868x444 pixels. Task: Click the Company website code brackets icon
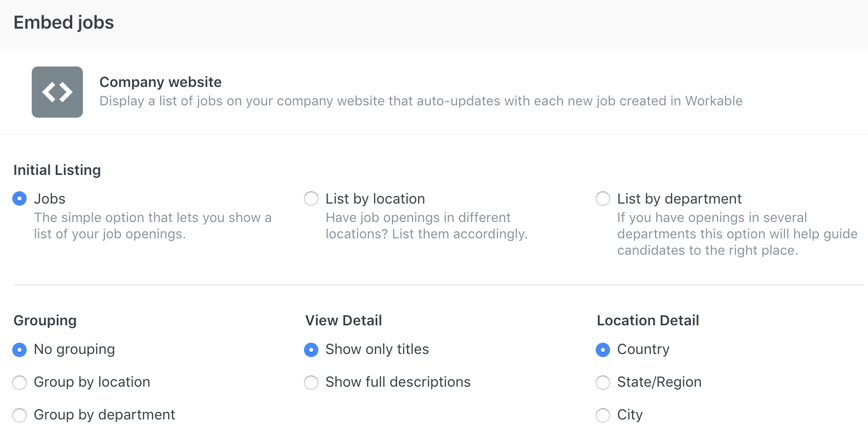coord(57,92)
